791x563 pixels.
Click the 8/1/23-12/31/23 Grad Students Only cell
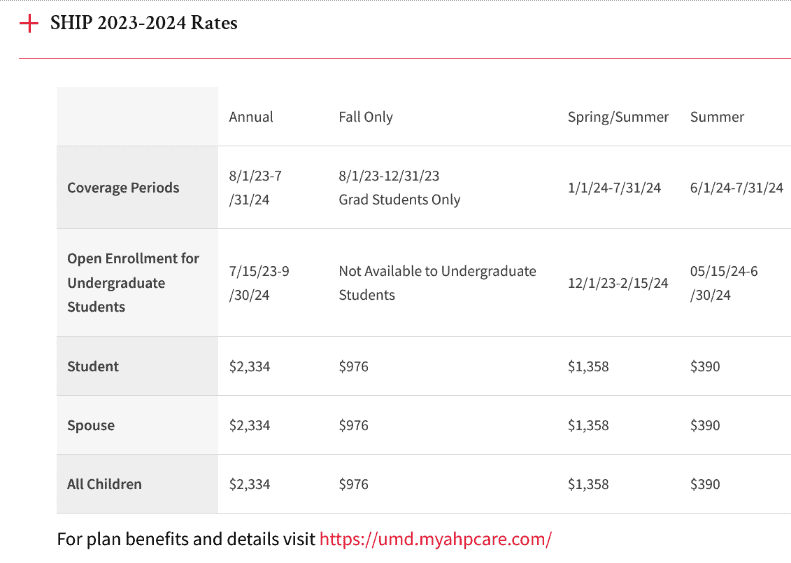pos(399,188)
